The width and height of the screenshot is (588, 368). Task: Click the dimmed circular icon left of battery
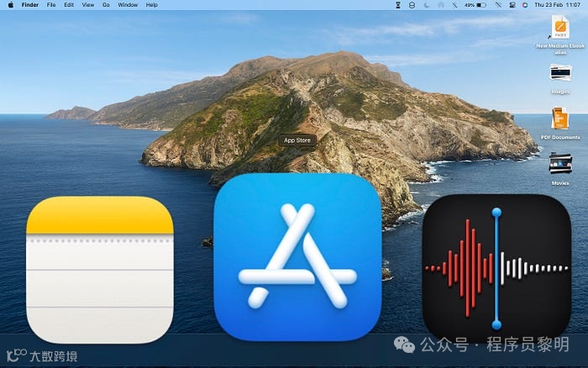click(x=441, y=5)
